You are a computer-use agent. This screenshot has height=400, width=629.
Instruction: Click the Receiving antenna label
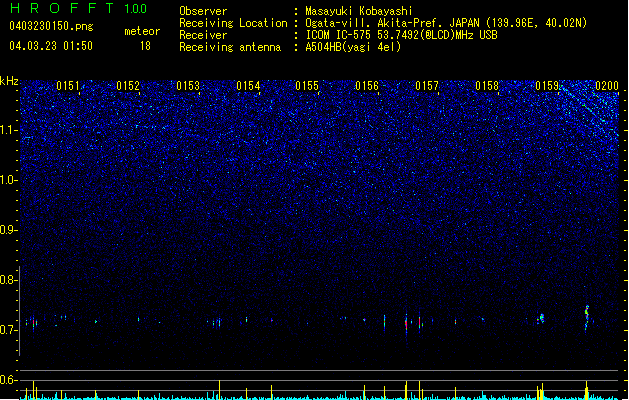point(230,47)
